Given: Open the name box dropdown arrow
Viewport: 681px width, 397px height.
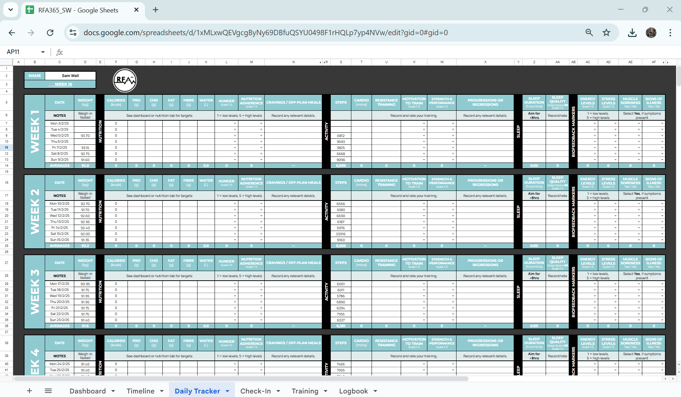Looking at the screenshot, I should click(x=43, y=52).
